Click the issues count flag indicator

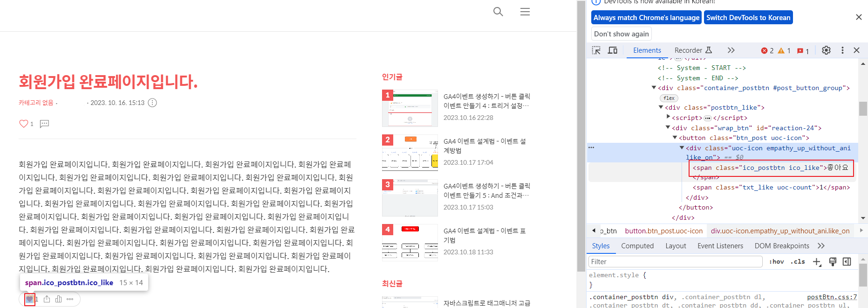point(803,51)
